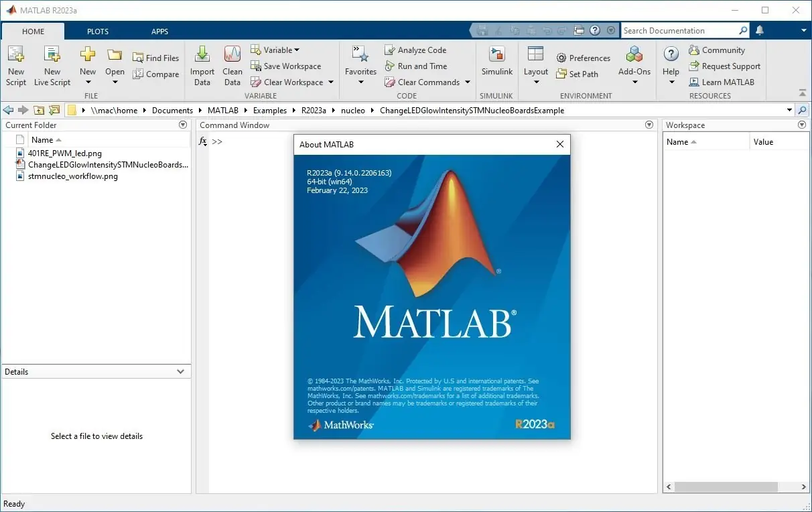Select ChangeLEDGlowIntensitySTMNucleoBoards file

pyautogui.click(x=103, y=165)
